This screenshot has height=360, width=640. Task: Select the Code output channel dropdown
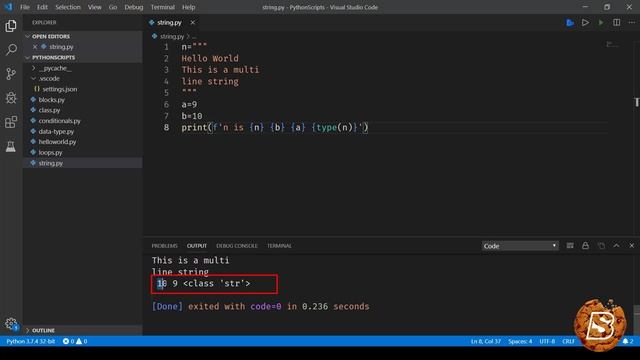pyautogui.click(x=520, y=246)
